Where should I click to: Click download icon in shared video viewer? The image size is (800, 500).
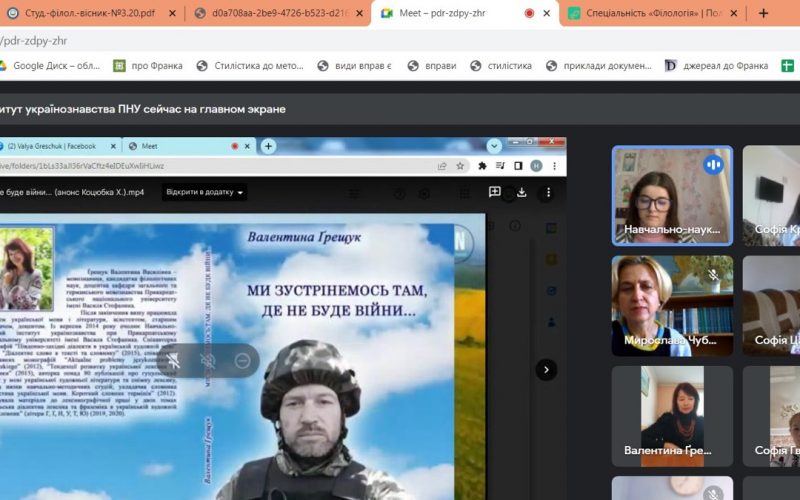[520, 192]
